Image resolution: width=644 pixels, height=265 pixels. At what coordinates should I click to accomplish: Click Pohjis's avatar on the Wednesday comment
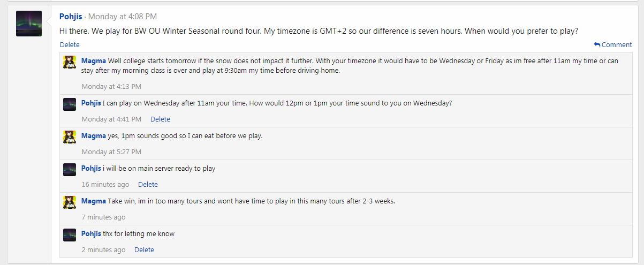point(70,104)
